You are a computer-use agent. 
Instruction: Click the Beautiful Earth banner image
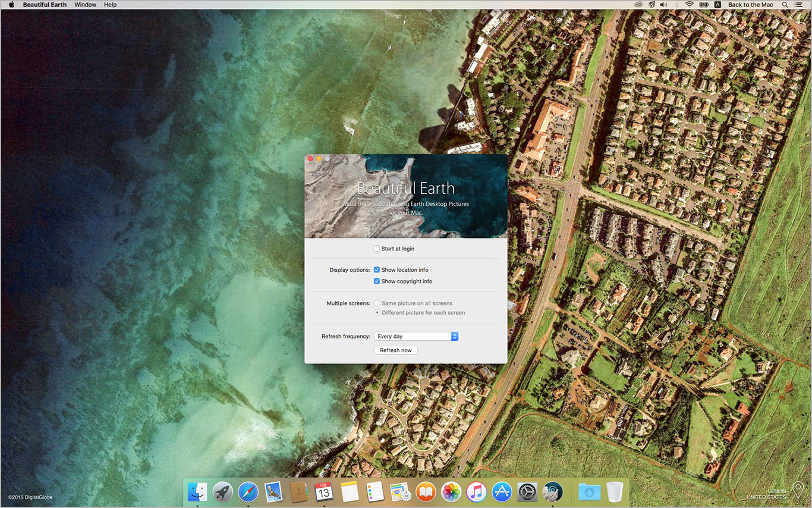[406, 196]
